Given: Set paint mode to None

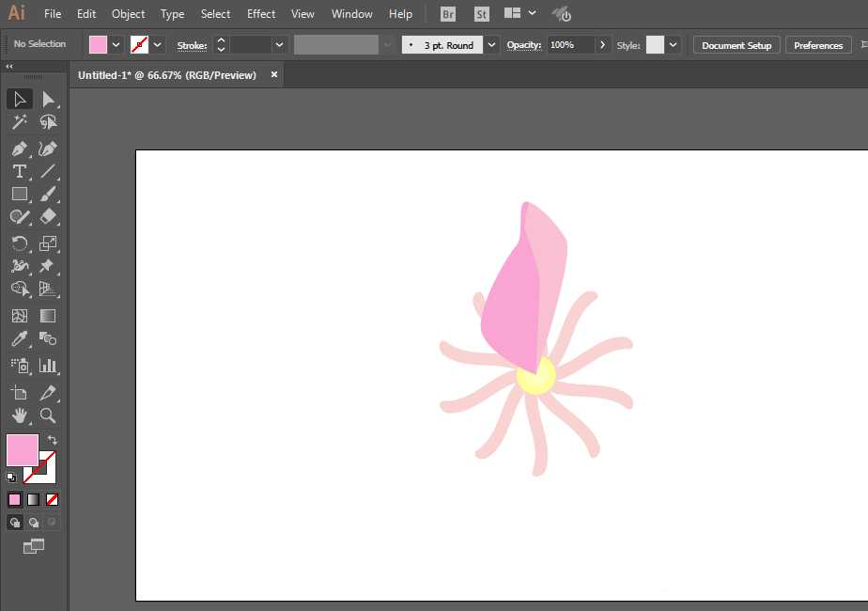Looking at the screenshot, I should (x=53, y=499).
